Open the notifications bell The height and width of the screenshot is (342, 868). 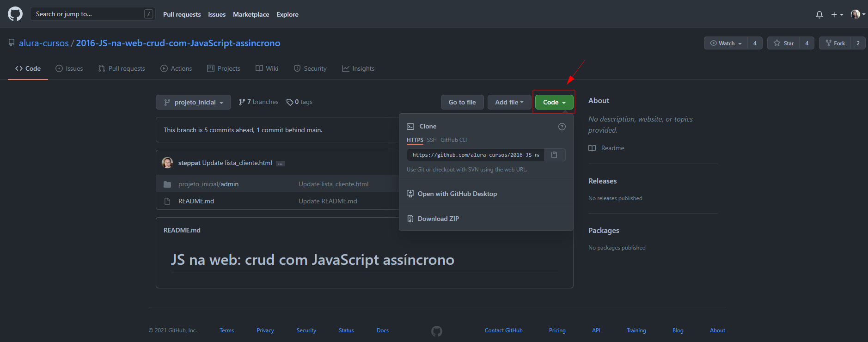tap(819, 15)
